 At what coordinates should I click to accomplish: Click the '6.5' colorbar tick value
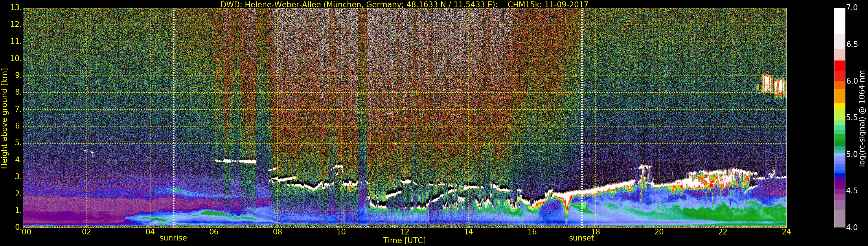point(852,45)
